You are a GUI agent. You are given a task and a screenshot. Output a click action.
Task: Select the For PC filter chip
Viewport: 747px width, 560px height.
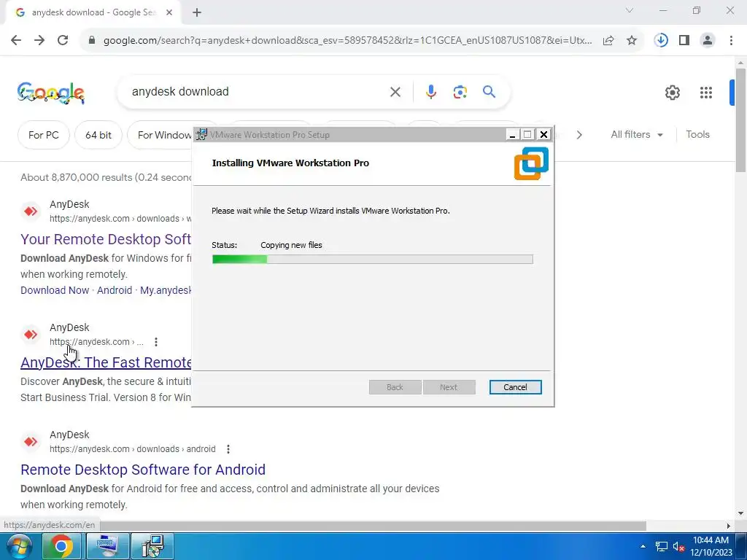pyautogui.click(x=43, y=135)
